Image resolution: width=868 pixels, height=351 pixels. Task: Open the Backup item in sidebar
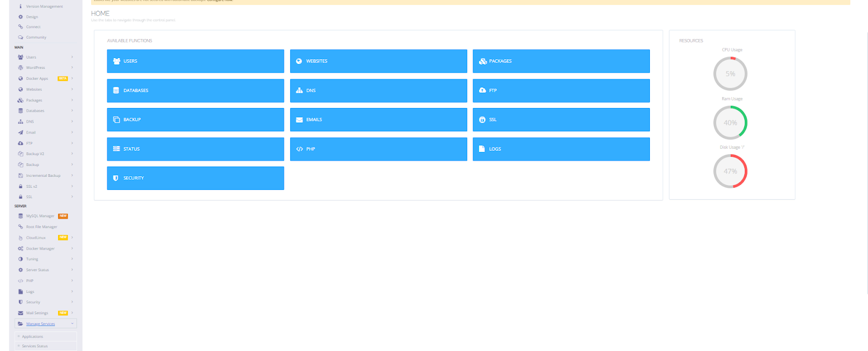coord(46,165)
